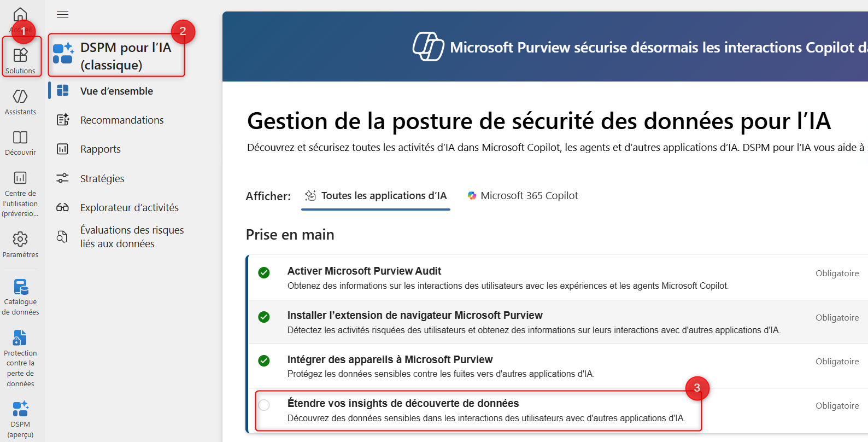Open Évaluations des risques liés aux données
This screenshot has width=868, height=442.
coord(132,237)
